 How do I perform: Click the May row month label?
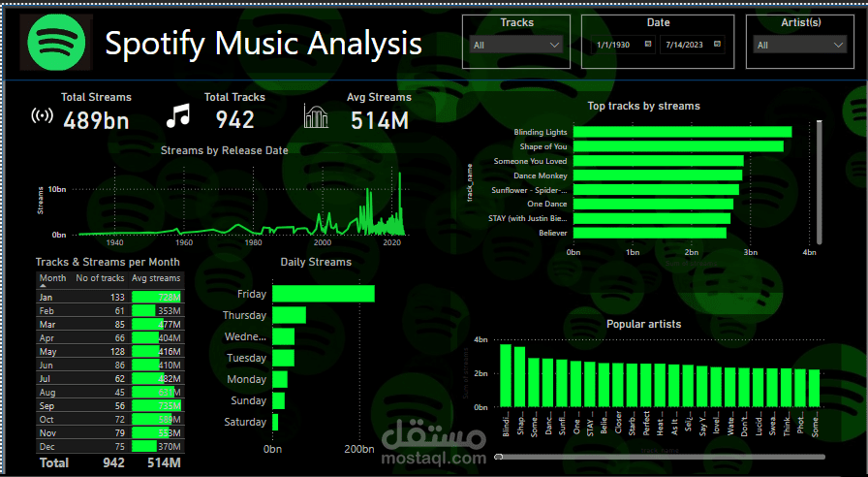point(47,352)
